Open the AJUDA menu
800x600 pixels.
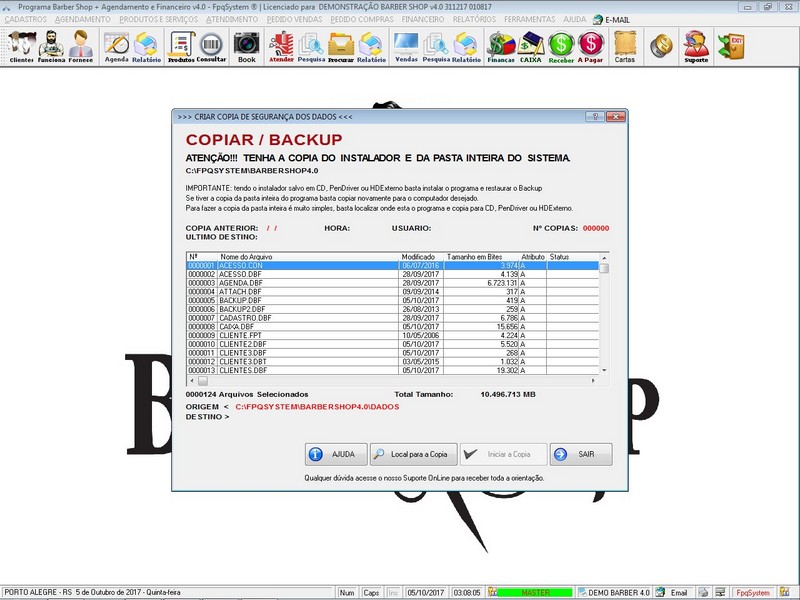pos(574,19)
